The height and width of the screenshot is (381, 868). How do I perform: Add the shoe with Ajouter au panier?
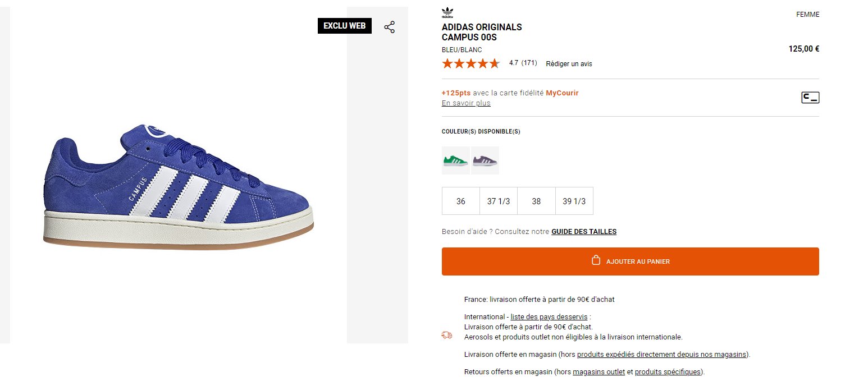pyautogui.click(x=631, y=261)
